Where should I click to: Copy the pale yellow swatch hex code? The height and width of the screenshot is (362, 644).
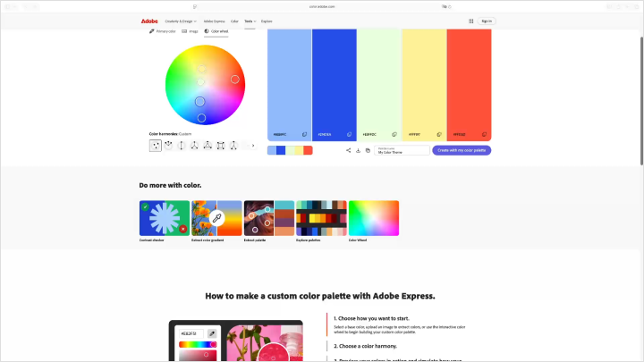[x=439, y=134]
